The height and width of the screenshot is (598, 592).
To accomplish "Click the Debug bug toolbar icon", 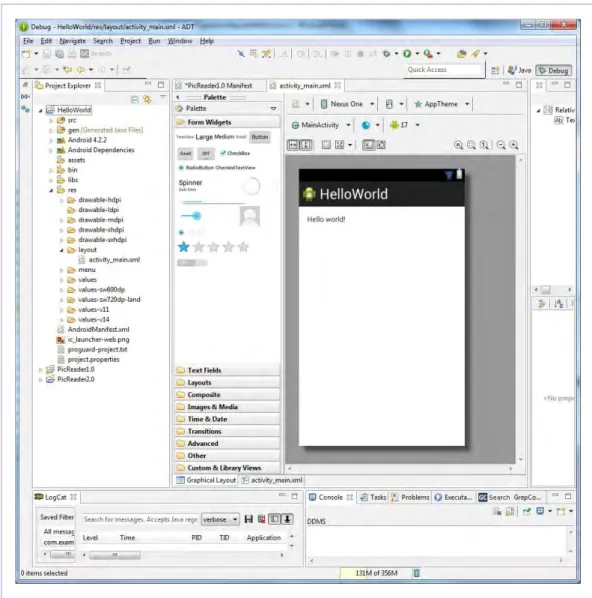I will (386, 54).
